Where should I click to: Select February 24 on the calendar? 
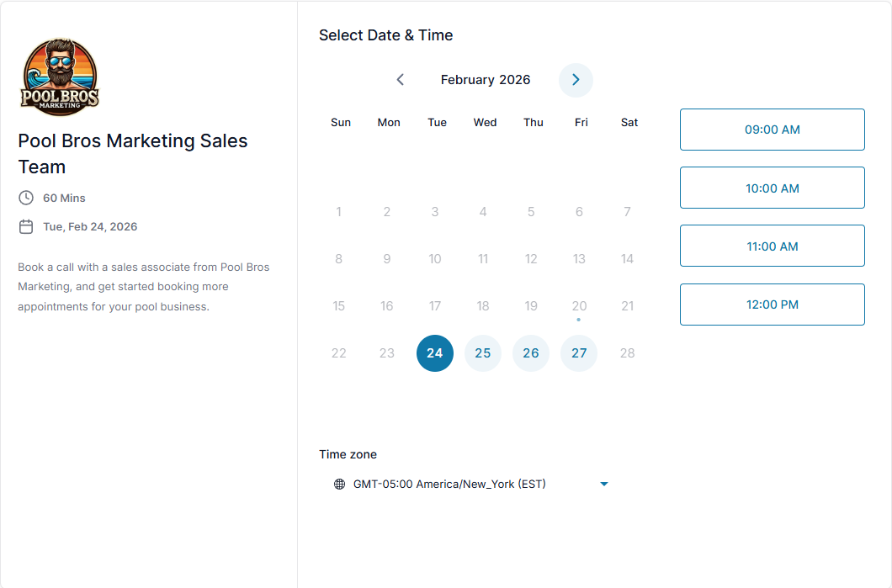(x=435, y=353)
